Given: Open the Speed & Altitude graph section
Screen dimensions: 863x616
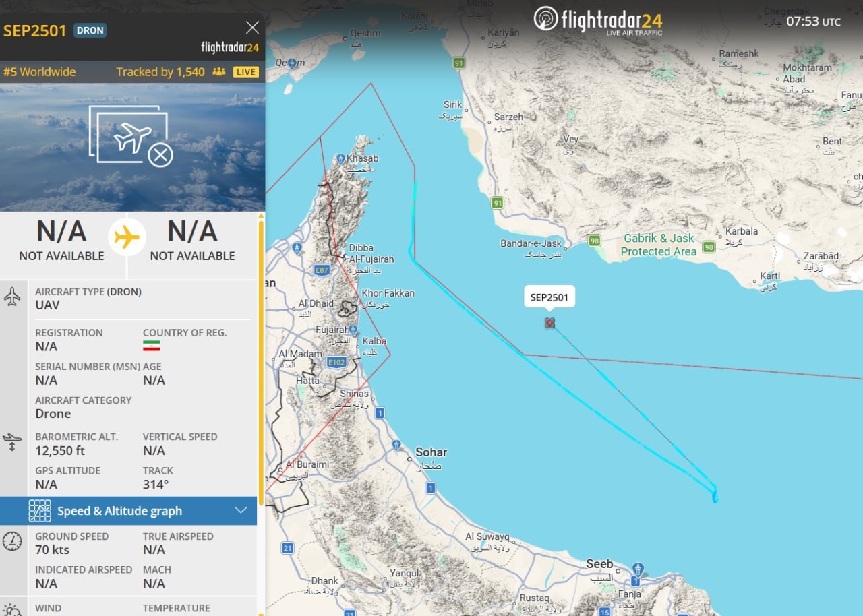Looking at the screenshot, I should point(128,511).
